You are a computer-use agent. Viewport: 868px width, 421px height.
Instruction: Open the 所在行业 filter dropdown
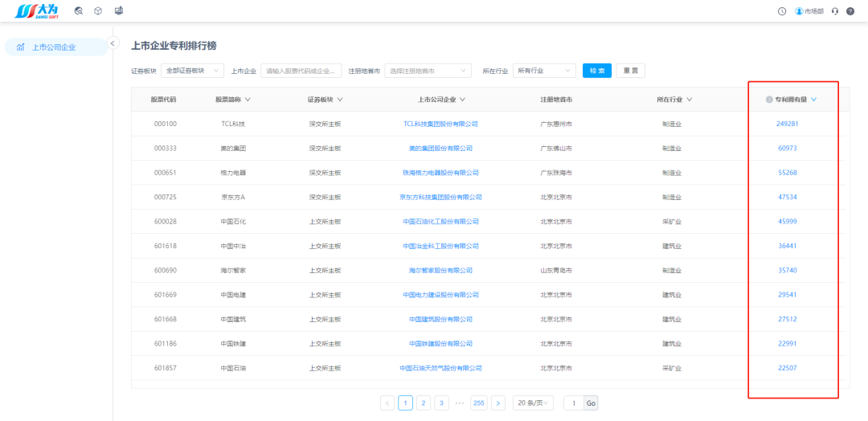click(544, 71)
